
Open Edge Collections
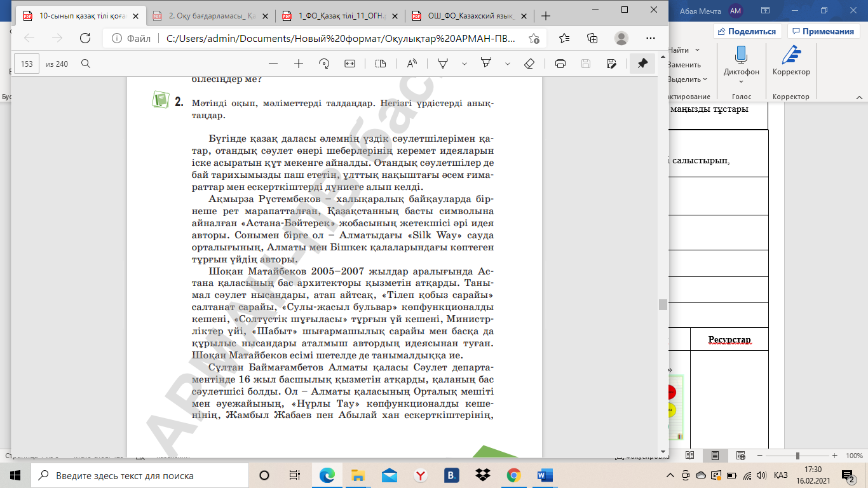pyautogui.click(x=592, y=38)
